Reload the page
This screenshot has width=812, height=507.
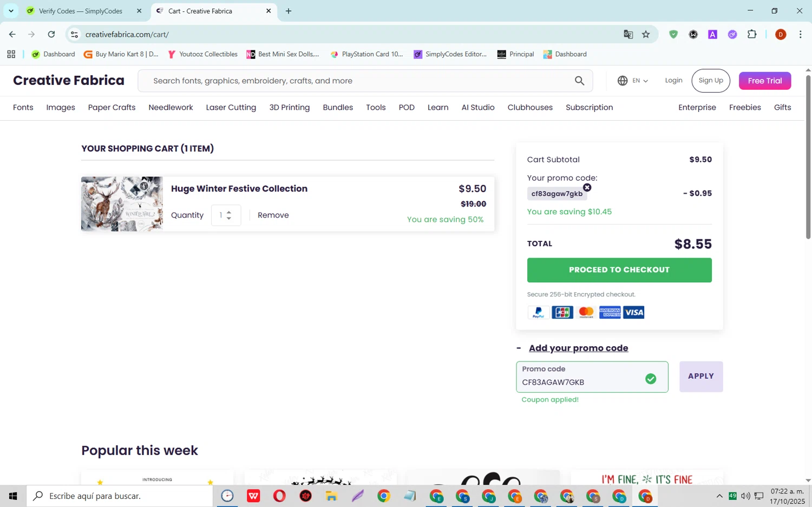pos(51,34)
